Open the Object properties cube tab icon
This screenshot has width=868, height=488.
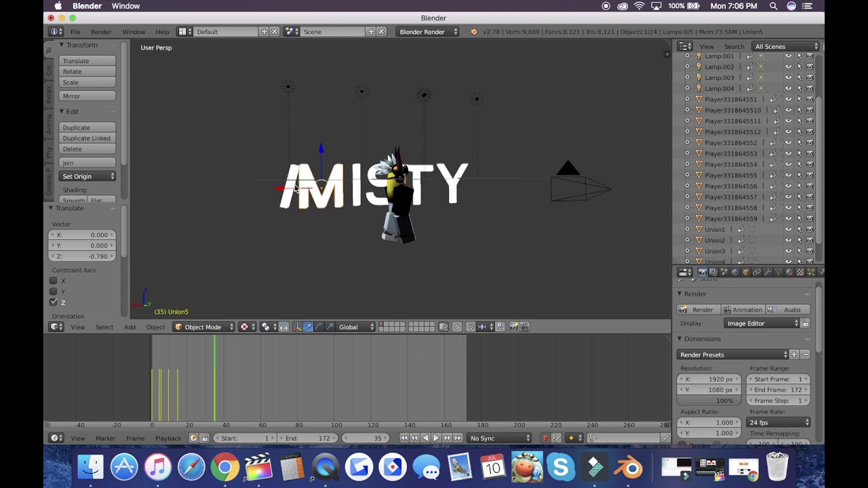pyautogui.click(x=746, y=272)
